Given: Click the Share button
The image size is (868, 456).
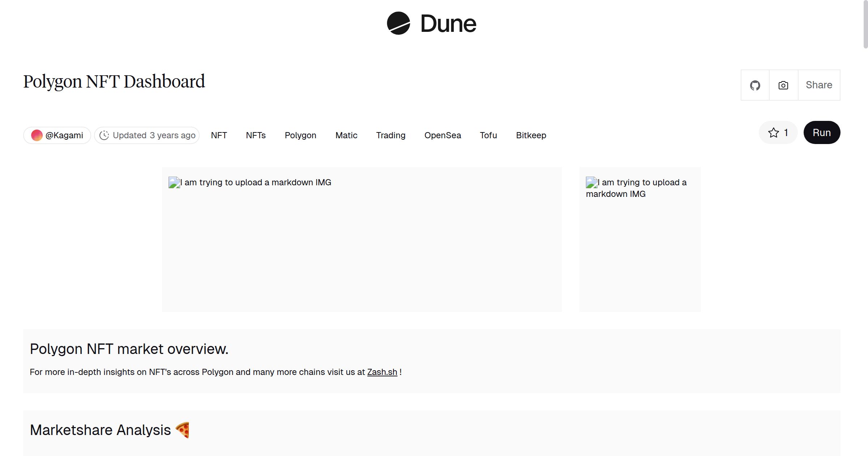Looking at the screenshot, I should (x=819, y=85).
